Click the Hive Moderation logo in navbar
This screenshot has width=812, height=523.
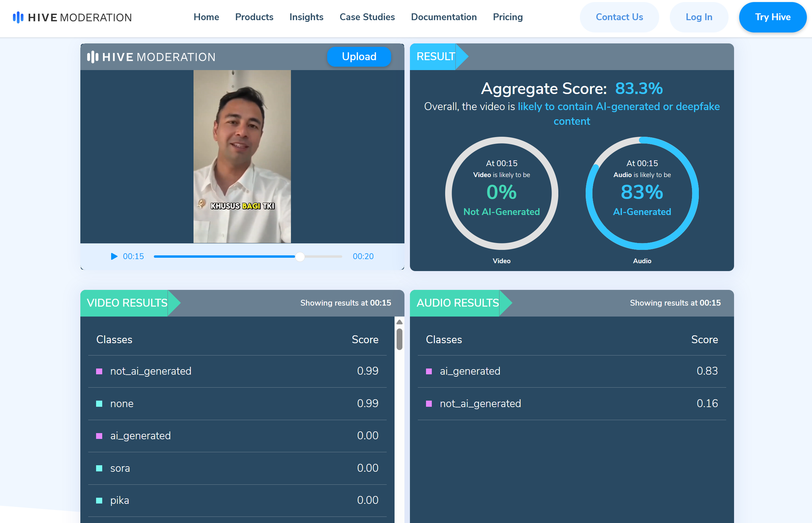72,17
